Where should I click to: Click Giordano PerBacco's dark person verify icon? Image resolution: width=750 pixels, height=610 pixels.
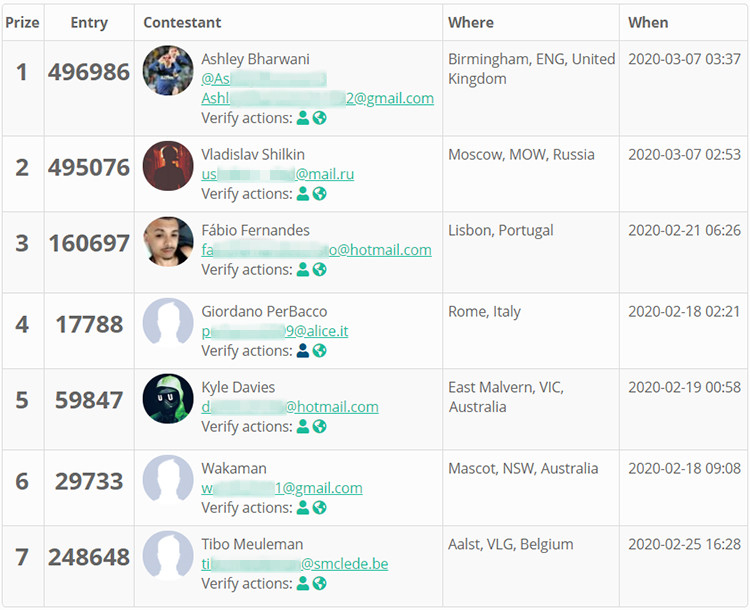(302, 351)
